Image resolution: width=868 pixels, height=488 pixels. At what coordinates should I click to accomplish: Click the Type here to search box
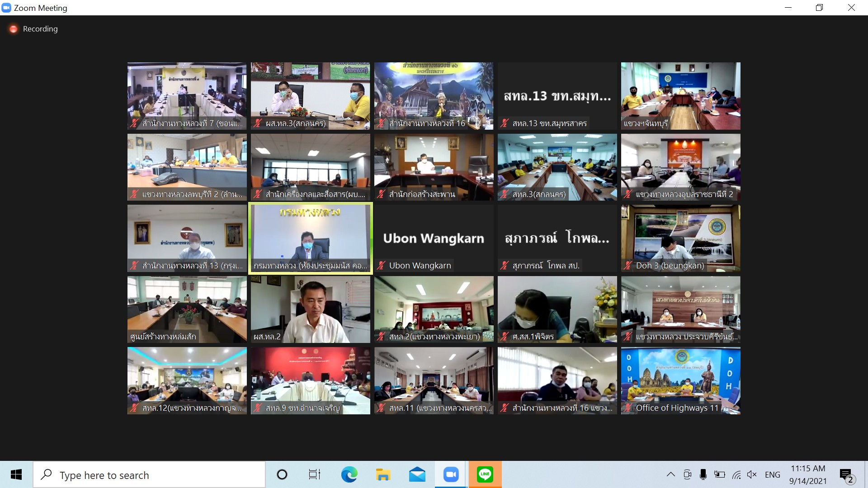coord(149,475)
